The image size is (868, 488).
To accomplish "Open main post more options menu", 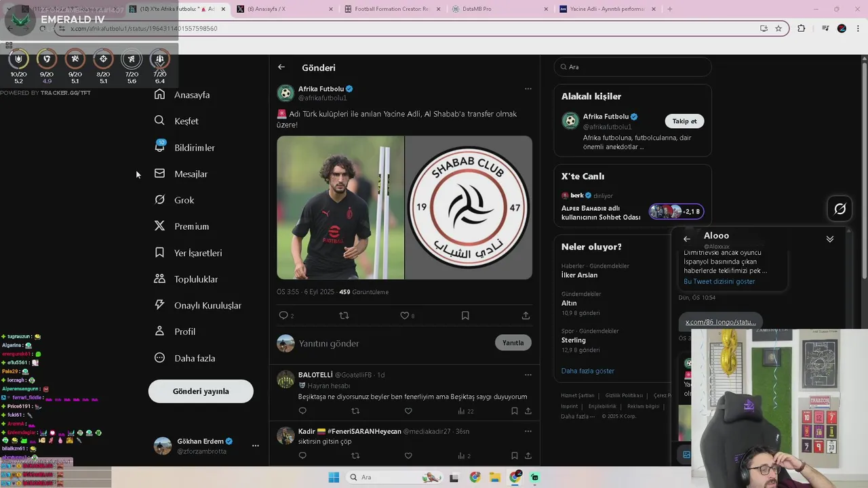I will pos(528,89).
